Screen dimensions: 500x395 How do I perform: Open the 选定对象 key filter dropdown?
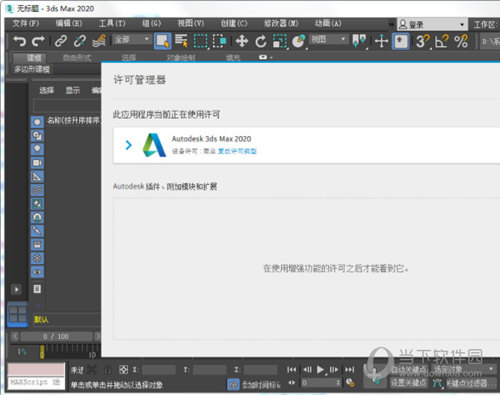point(463,369)
